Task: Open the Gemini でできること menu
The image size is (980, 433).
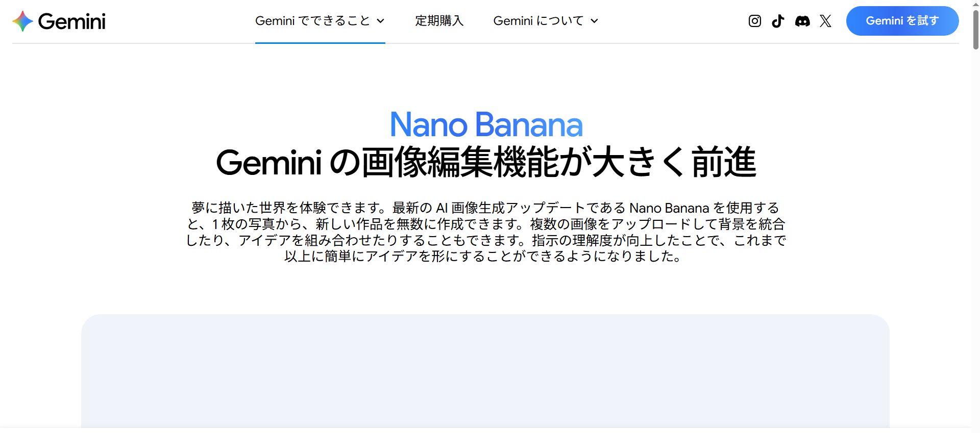Action: click(x=312, y=21)
